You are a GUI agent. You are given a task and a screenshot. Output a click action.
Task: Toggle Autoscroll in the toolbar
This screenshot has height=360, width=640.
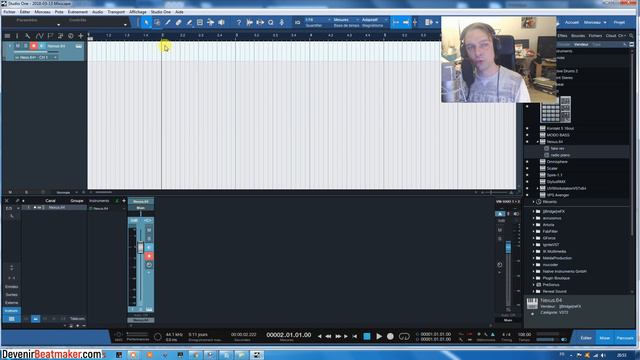396,22
